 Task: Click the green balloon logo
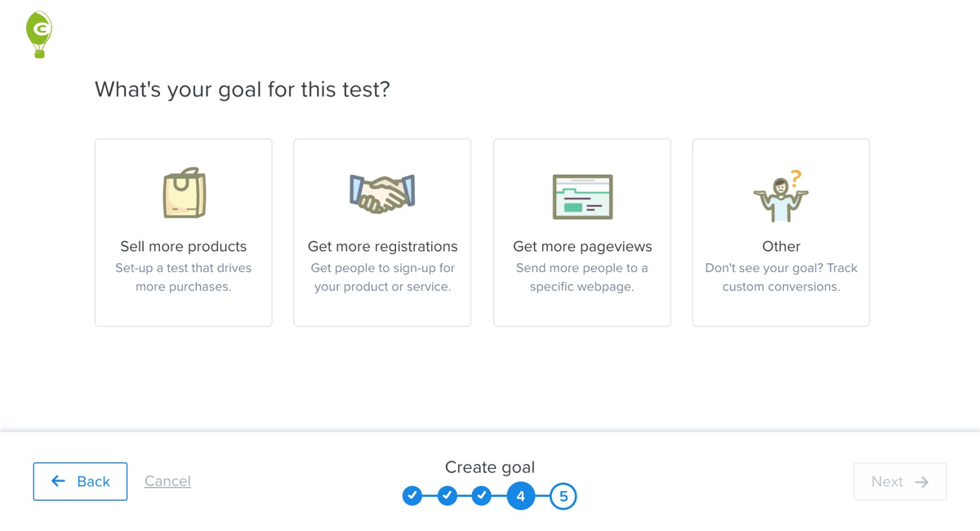tap(38, 33)
